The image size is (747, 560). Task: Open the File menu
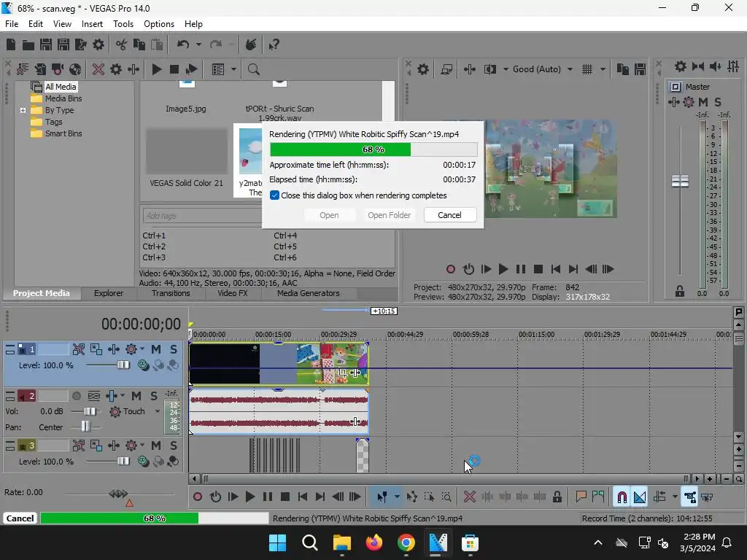12,24
